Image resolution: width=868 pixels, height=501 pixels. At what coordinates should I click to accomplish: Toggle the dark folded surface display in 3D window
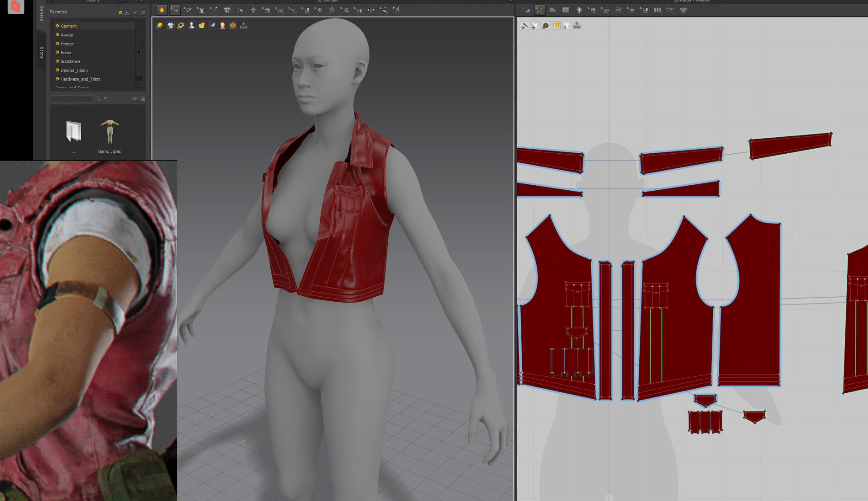[x=212, y=26]
